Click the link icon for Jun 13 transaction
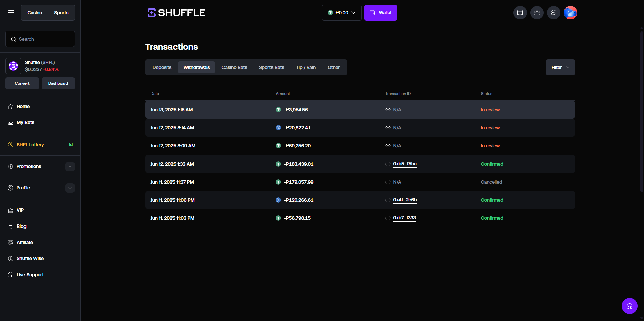Viewport: 644px width, 321px height. [388, 110]
